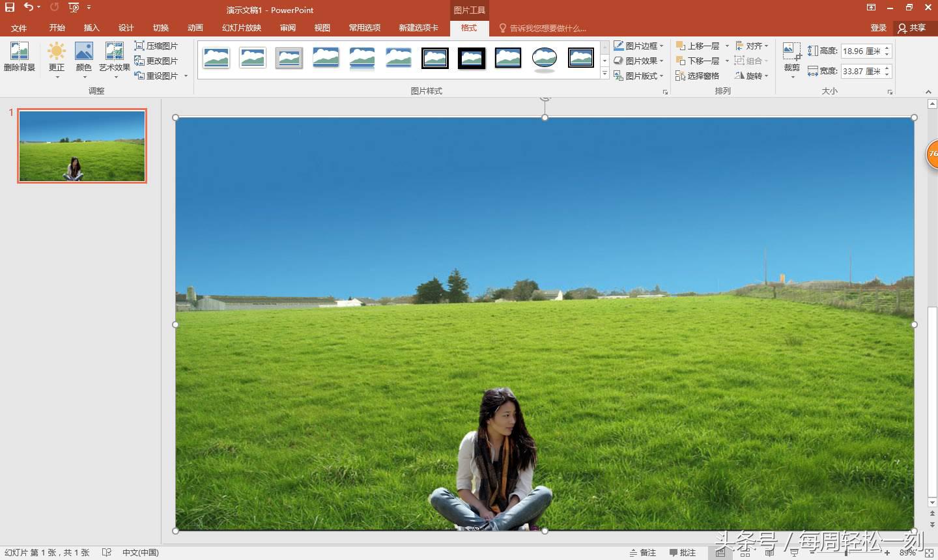Switch to the 设计 tab
Image resolution: width=938 pixels, height=560 pixels.
126,28
